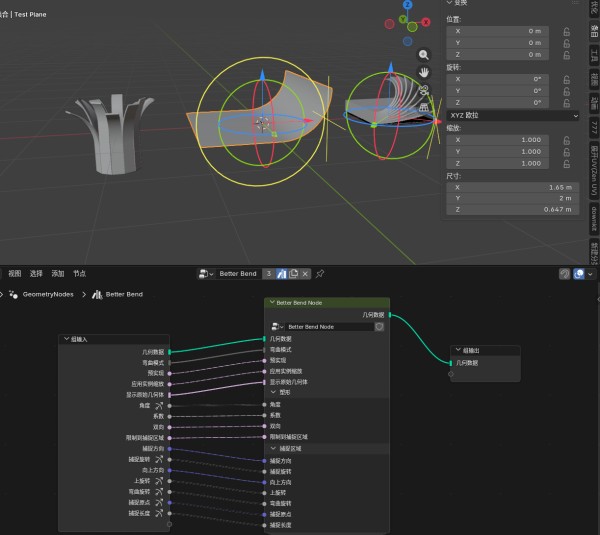Viewport: 600px width, 535px height.
Task: Switch perspective/orthographic grid icon
Action: [424, 106]
